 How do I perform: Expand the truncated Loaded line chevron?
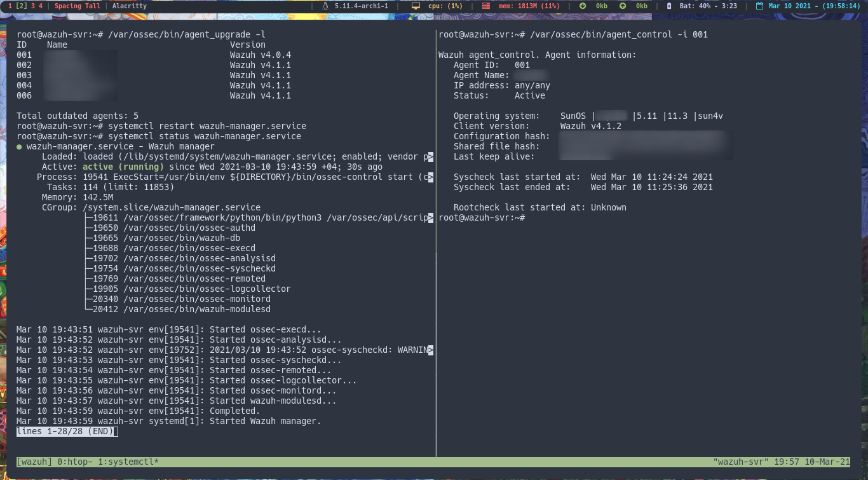click(x=431, y=156)
